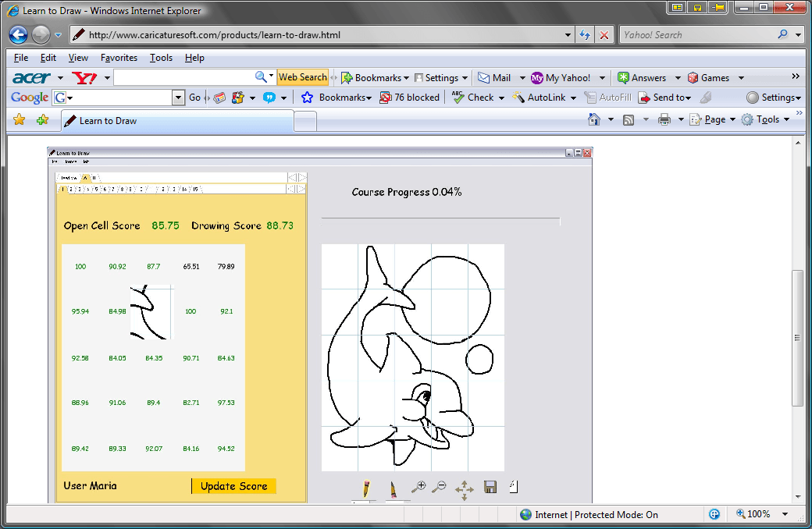
Task: Open the View menu
Action: click(78, 58)
